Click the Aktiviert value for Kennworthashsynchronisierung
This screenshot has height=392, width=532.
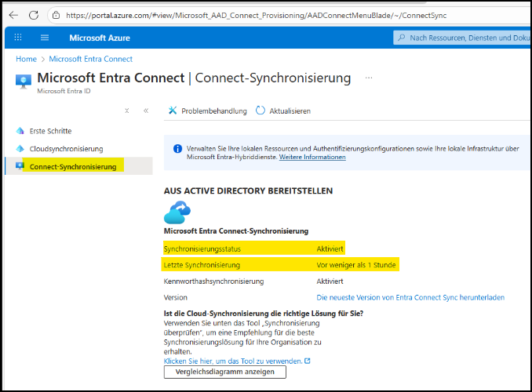[330, 281]
